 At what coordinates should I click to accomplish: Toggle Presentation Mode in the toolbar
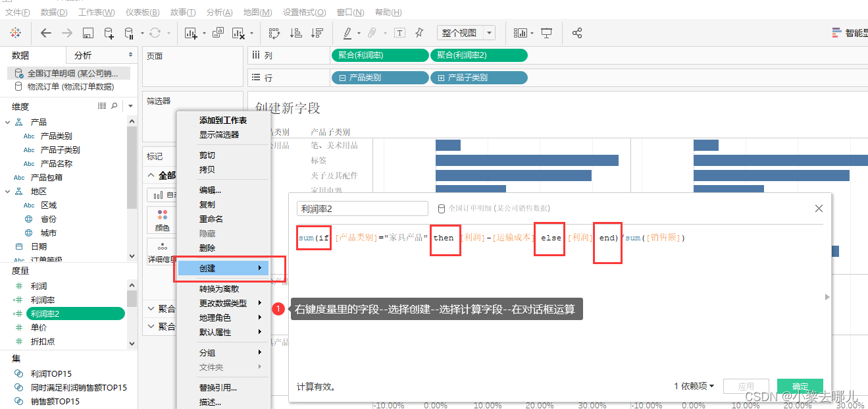(546, 33)
